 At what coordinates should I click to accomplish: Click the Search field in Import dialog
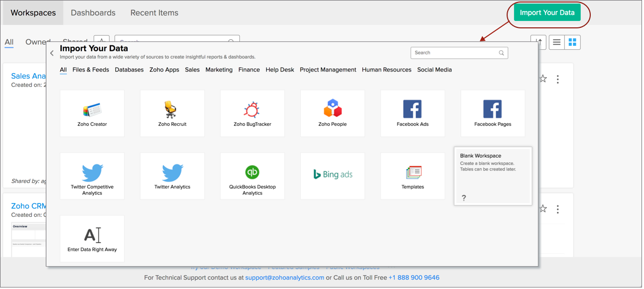tap(459, 53)
